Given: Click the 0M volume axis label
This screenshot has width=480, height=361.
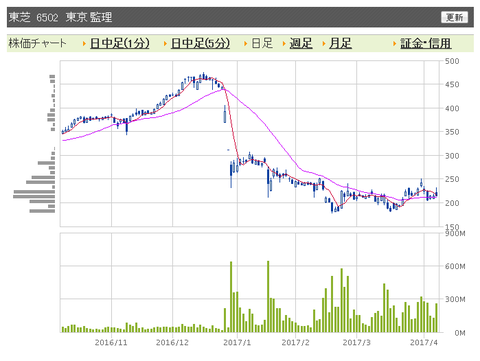Looking at the screenshot, I should pyautogui.click(x=460, y=333).
